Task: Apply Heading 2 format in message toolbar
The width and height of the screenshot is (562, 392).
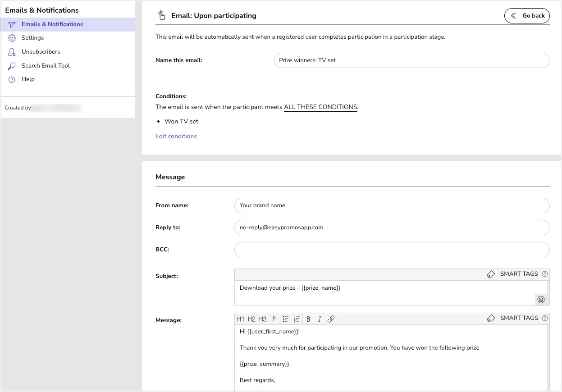Action: 251,319
